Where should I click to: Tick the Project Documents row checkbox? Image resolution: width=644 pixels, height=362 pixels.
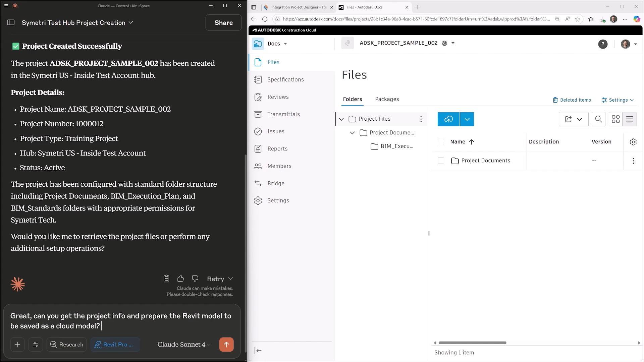click(x=441, y=161)
